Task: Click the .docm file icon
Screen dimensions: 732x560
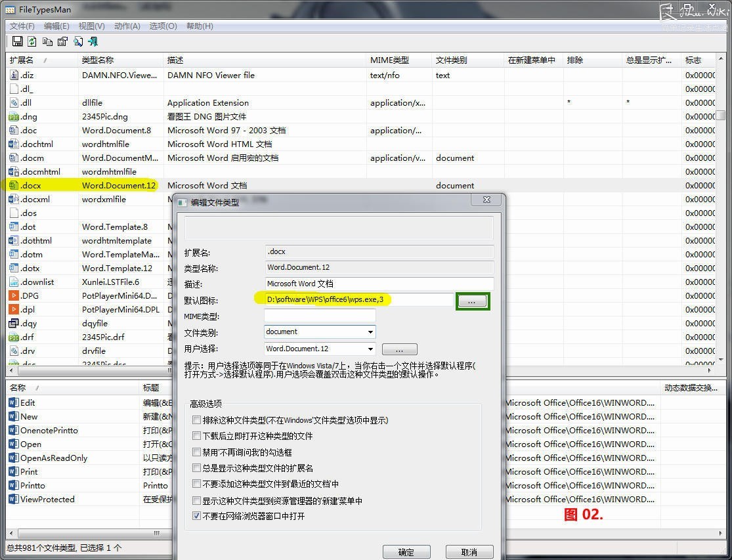Action: click(14, 158)
